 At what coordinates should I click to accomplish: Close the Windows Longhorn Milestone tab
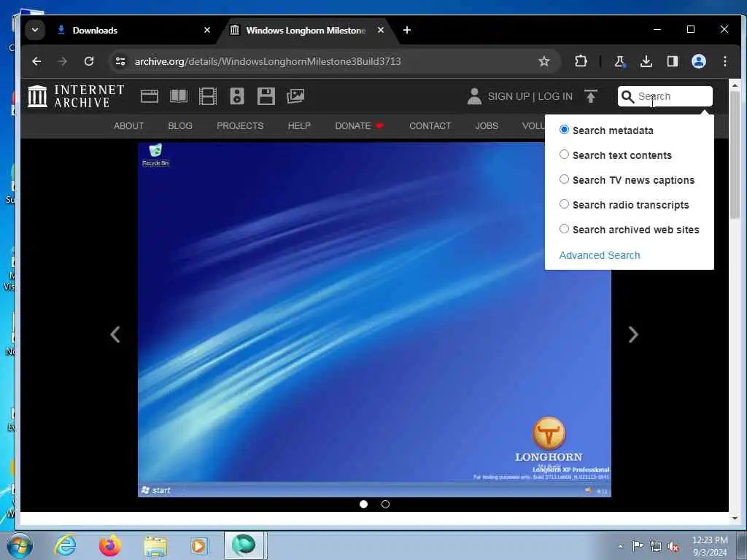pyautogui.click(x=381, y=30)
